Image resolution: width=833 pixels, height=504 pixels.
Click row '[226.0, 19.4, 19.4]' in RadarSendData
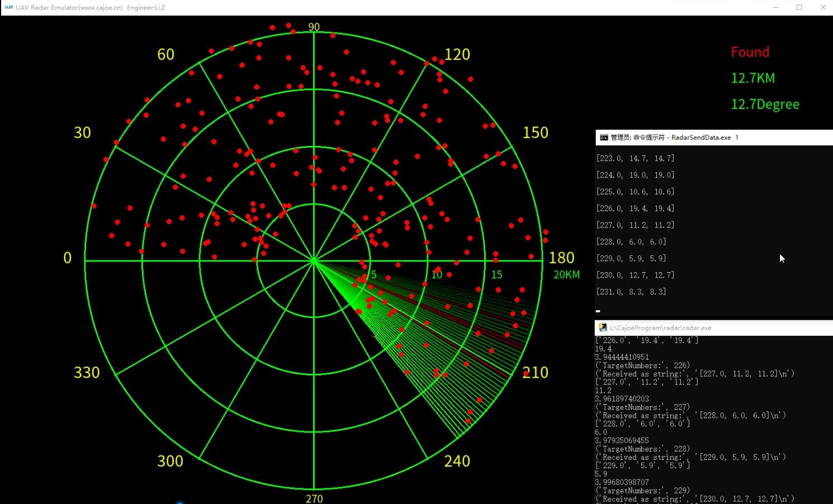tap(635, 208)
